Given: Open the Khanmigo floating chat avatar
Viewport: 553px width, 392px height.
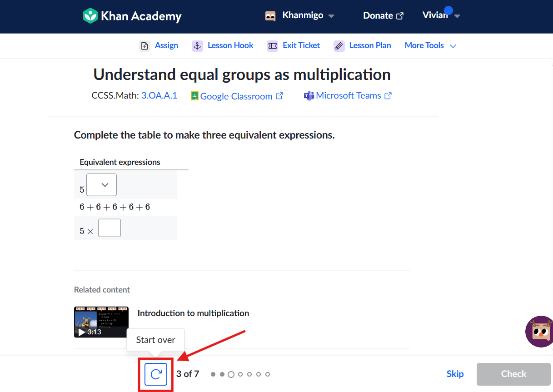Looking at the screenshot, I should tap(540, 332).
